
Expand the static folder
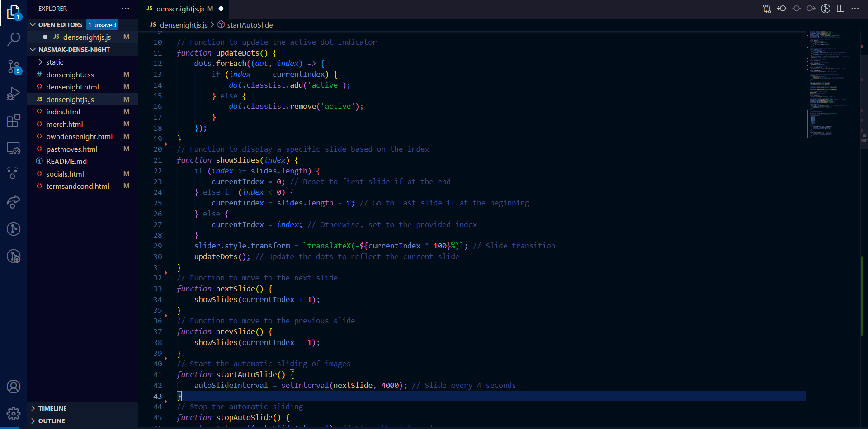[x=55, y=62]
